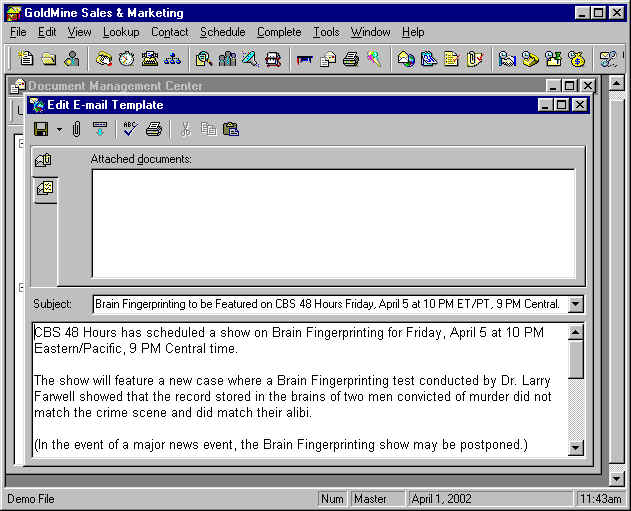Viewport: 631px width, 511px height.
Task: Save the e-mail template with floppy icon
Action: pyautogui.click(x=41, y=129)
